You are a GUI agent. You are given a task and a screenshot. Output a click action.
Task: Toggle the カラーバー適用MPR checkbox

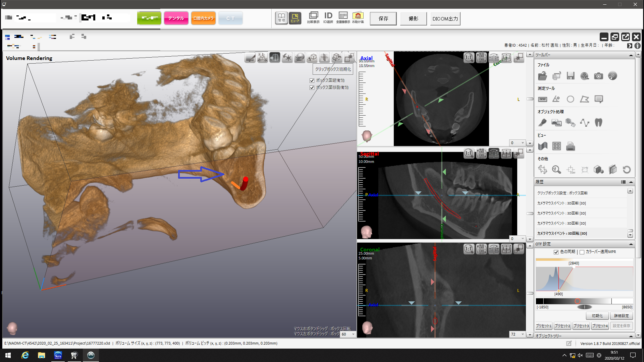click(x=582, y=252)
